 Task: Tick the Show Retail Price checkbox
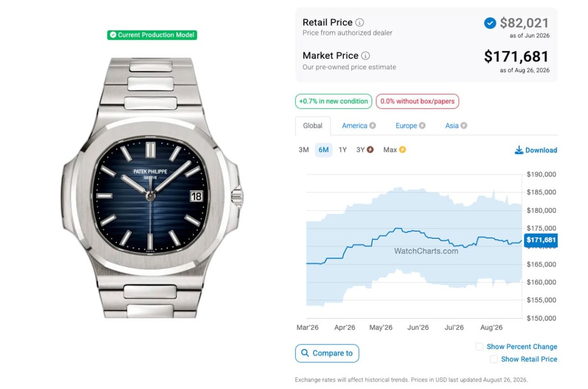pyautogui.click(x=494, y=360)
